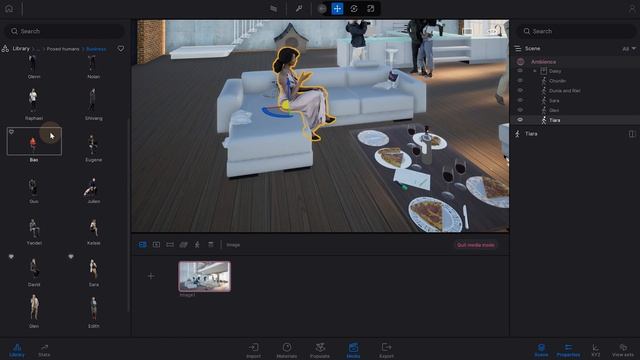640x360 pixels.
Task: Pick the Shivang human asset
Action: point(93,104)
